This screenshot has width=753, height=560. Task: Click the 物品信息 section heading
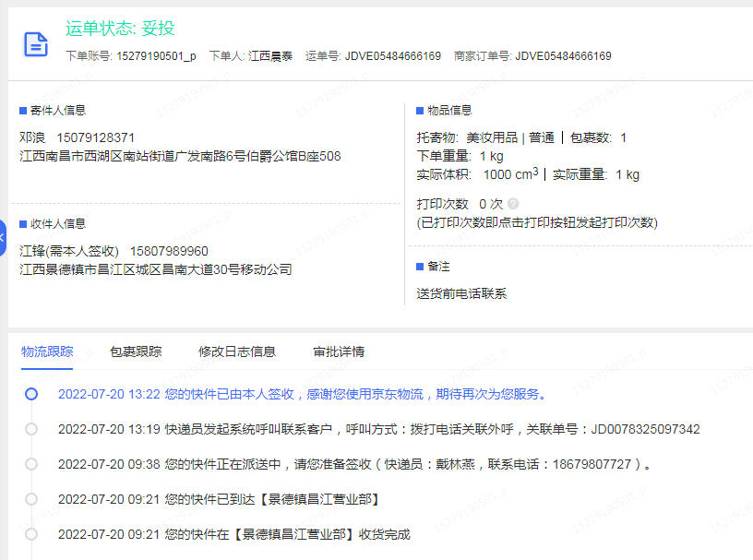449,111
